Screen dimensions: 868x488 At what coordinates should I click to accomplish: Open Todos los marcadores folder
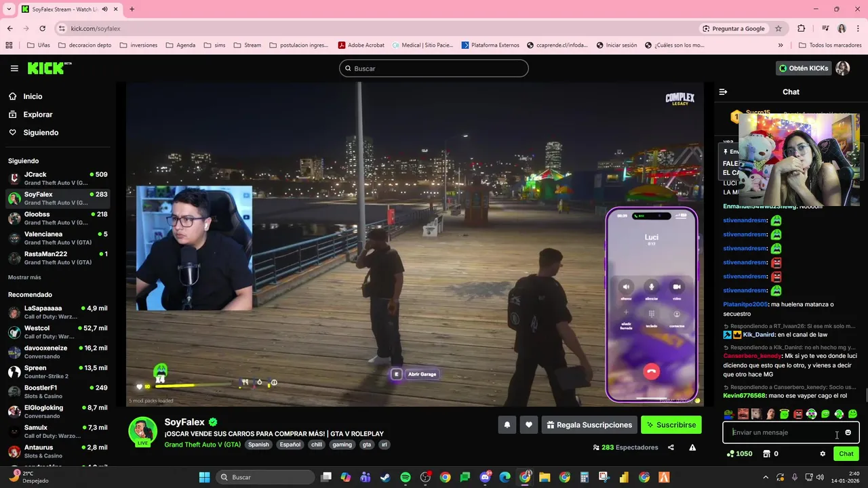coord(829,45)
